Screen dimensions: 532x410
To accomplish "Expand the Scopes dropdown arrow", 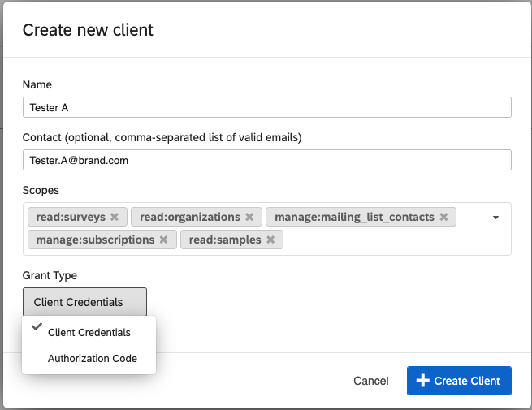I will point(495,218).
